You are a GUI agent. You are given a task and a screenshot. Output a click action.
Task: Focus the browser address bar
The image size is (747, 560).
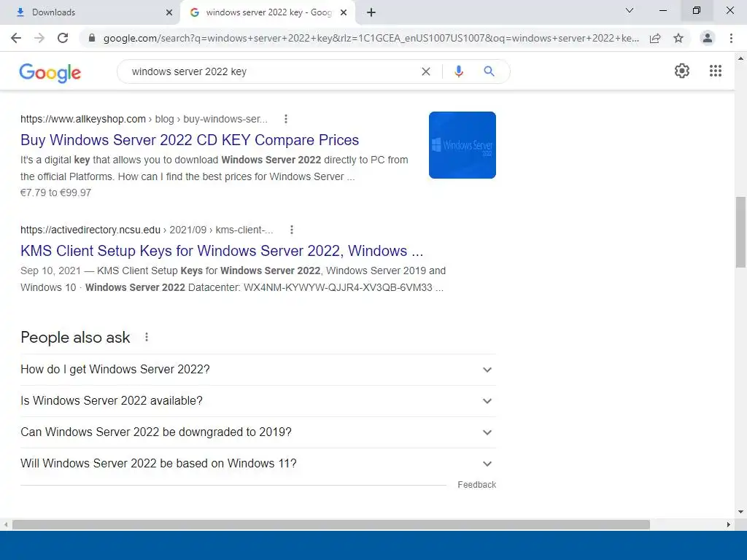[x=371, y=38]
